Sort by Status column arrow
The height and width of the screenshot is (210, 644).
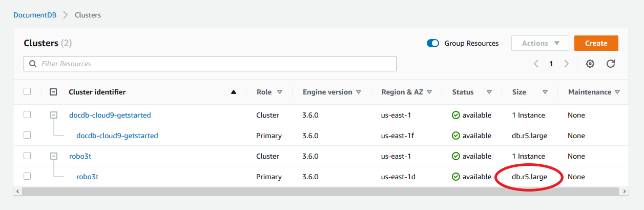coord(489,92)
